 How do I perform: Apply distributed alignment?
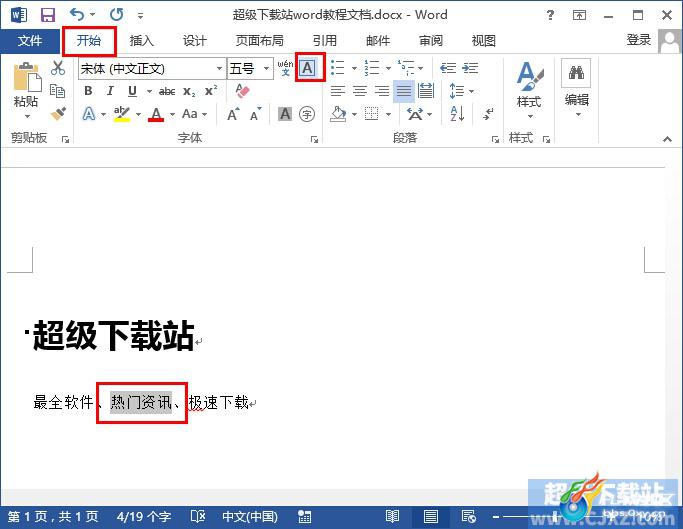(x=426, y=91)
